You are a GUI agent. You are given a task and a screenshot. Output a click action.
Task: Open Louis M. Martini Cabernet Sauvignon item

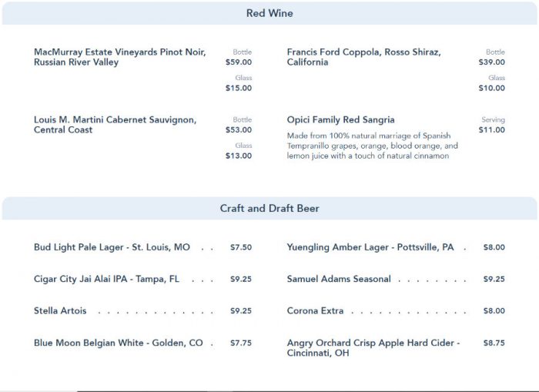pos(115,125)
